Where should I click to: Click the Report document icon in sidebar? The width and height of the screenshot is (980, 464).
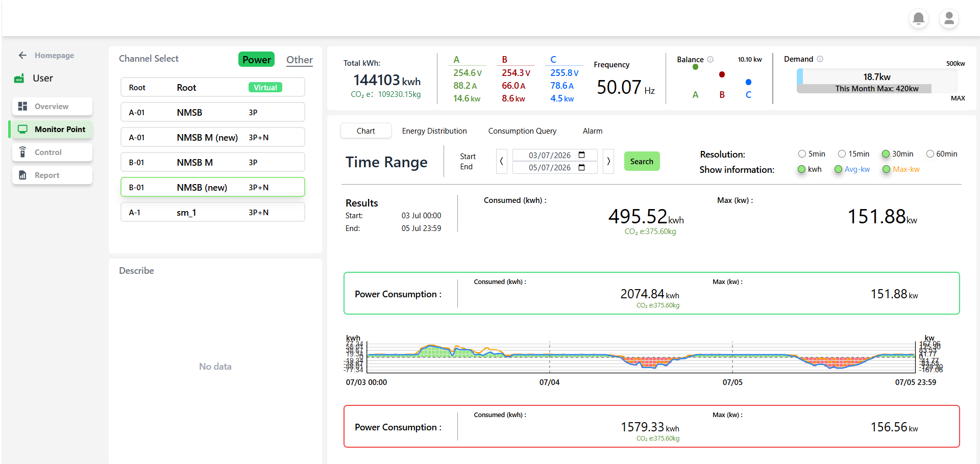pyautogui.click(x=22, y=175)
